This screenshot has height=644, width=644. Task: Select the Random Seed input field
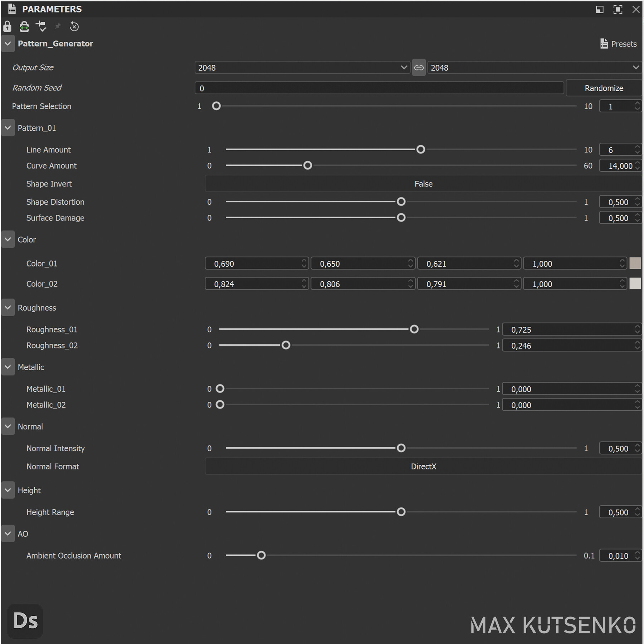pos(379,88)
